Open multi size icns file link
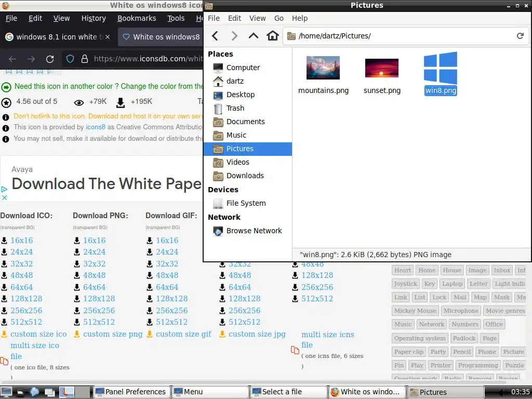Viewport: 532px width, 399px height. [327, 340]
